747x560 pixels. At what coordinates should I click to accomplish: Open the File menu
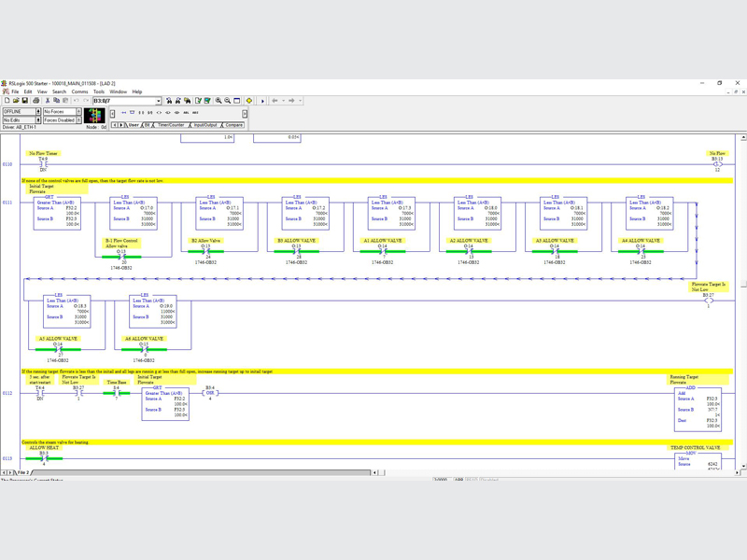tap(15, 91)
